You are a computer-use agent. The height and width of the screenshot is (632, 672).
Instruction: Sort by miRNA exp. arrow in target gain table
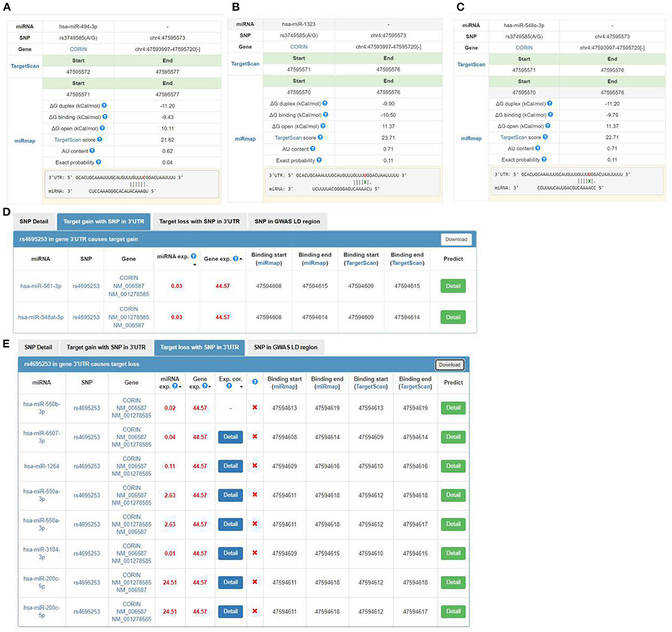(x=195, y=265)
